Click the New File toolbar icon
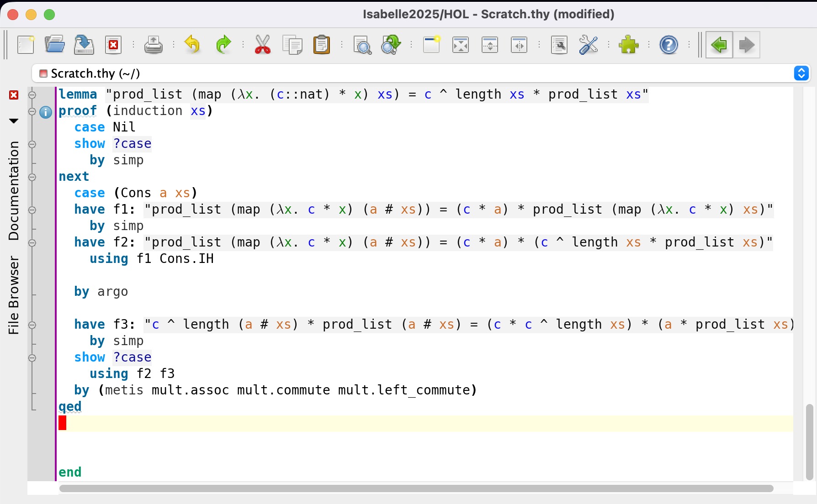The image size is (817, 504). [26, 45]
